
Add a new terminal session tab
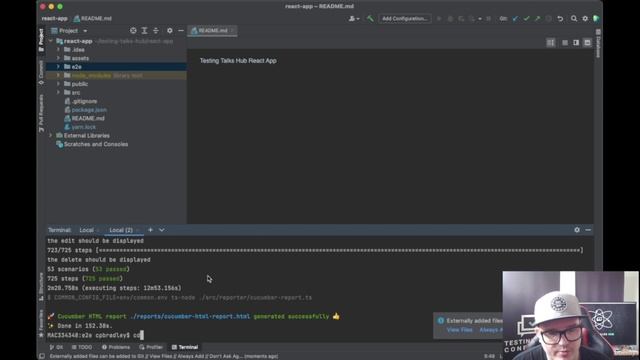tap(150, 230)
